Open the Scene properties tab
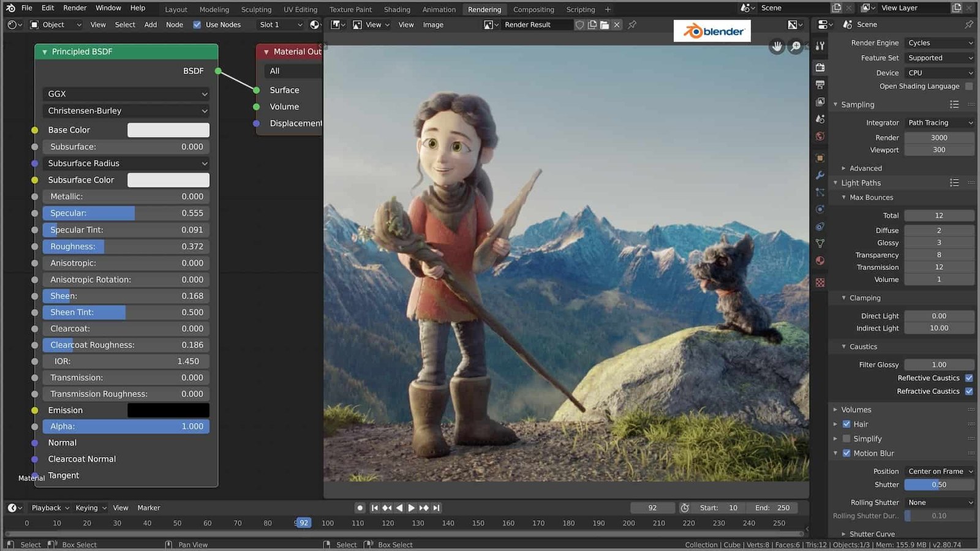Viewport: 980px width, 551px height. tap(820, 119)
